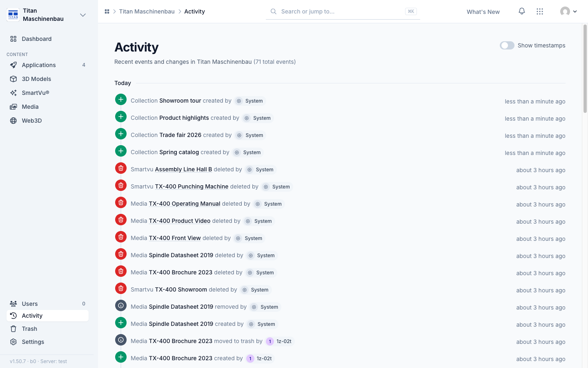Viewport: 588px width, 368px height.
Task: Click the Trash bin icon in sidebar
Action: click(x=13, y=329)
